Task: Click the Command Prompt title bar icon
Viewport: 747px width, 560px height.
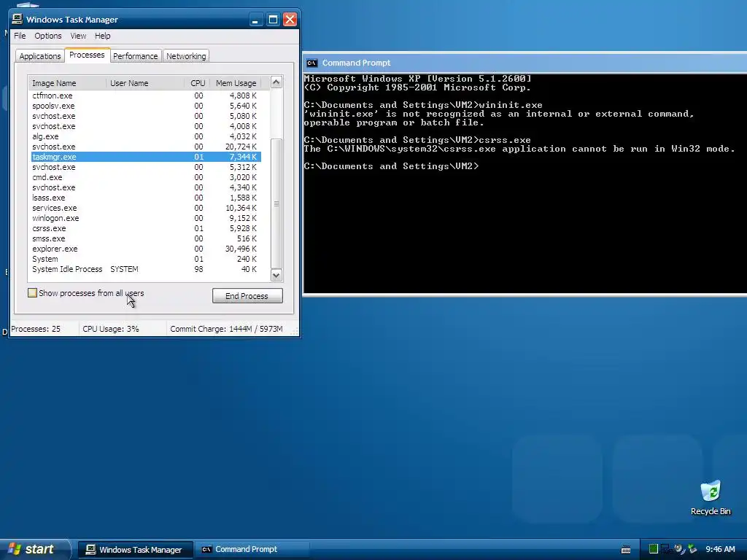Action: (311, 63)
